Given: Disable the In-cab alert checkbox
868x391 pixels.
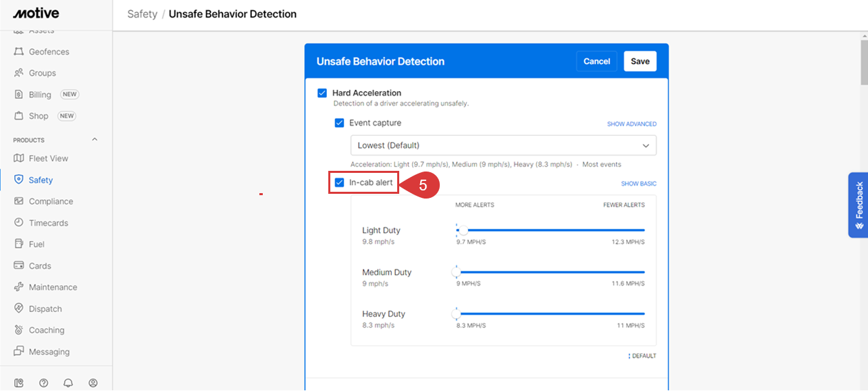Looking at the screenshot, I should [x=340, y=183].
